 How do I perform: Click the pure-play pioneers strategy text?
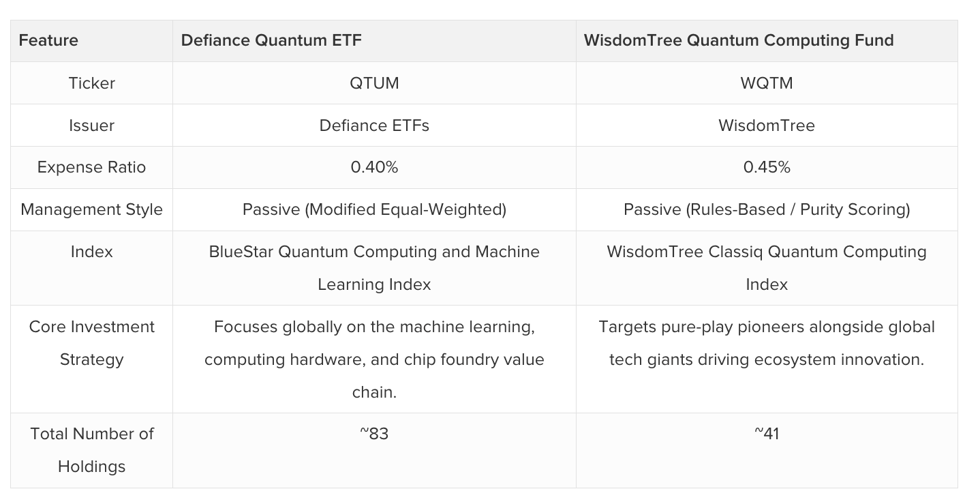(x=767, y=343)
